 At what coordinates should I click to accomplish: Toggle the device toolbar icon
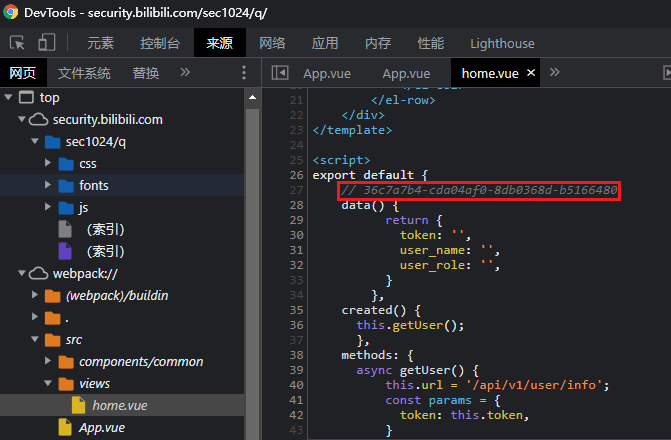coord(46,43)
